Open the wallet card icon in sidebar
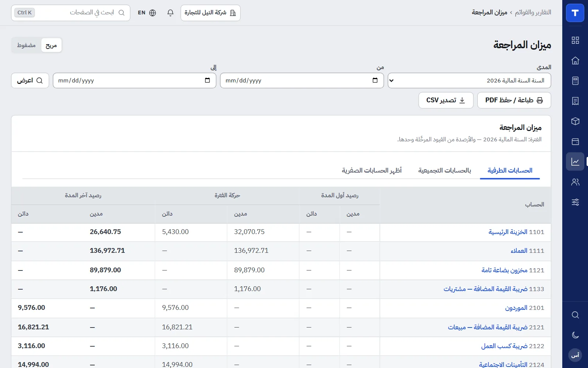 tap(575, 141)
